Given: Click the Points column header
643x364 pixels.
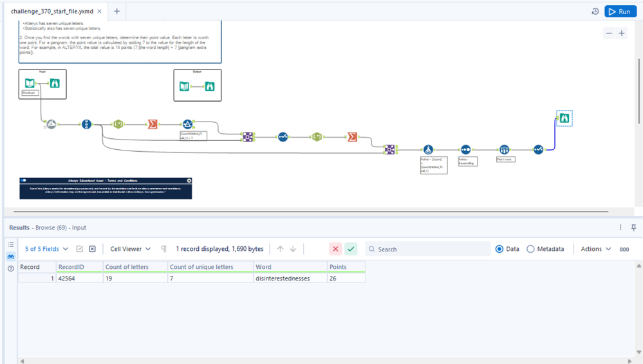Looking at the screenshot, I should (346, 267).
